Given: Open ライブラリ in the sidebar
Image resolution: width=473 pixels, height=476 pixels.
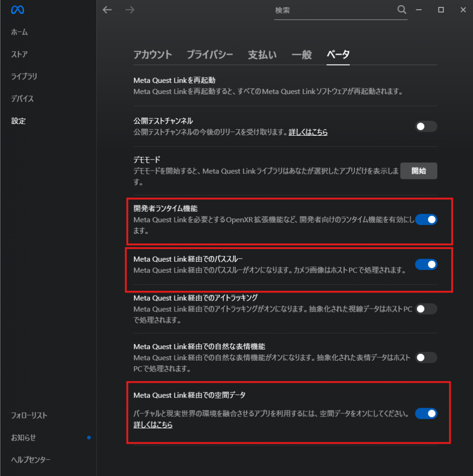Looking at the screenshot, I should pos(24,77).
